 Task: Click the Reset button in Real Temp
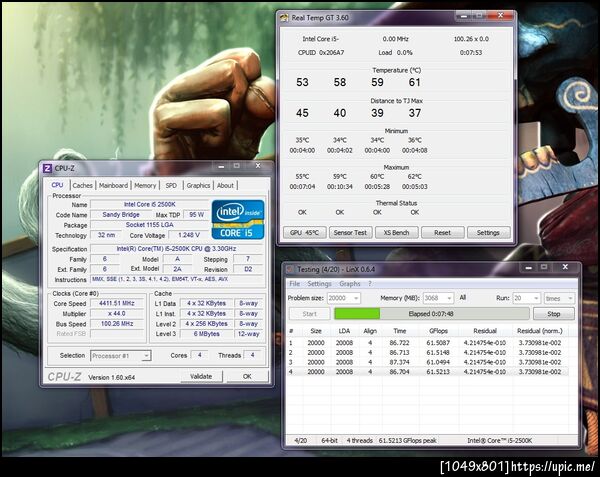[x=442, y=233]
